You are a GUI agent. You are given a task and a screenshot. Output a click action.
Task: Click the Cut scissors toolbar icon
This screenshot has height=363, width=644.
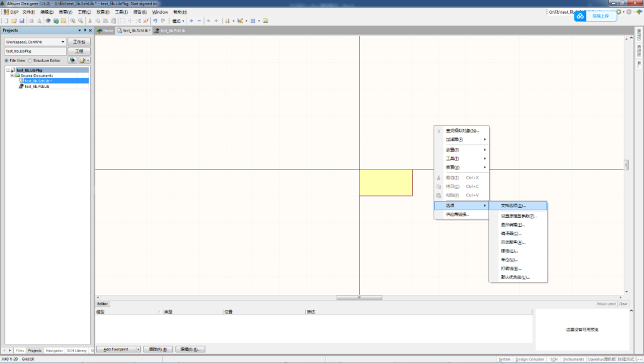[x=90, y=21]
